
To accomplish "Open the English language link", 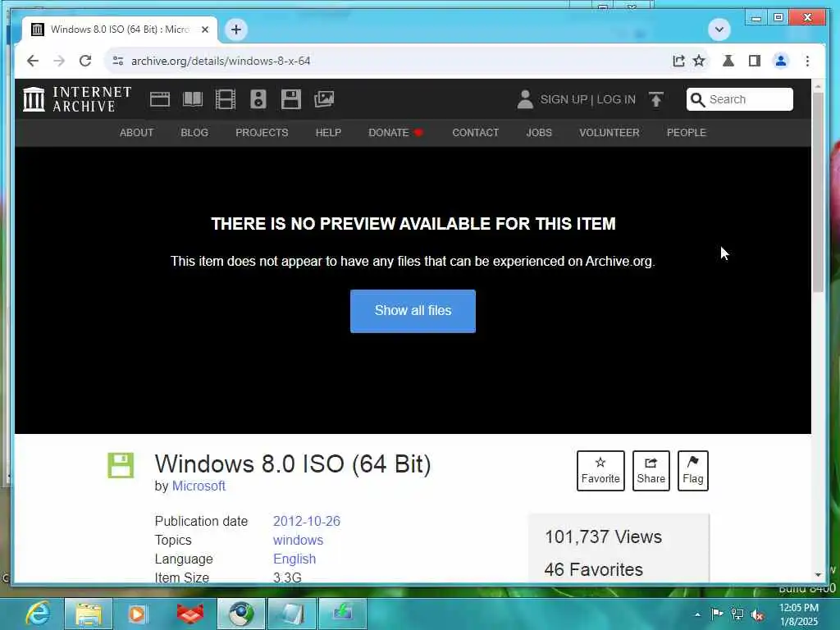I will click(x=294, y=559).
